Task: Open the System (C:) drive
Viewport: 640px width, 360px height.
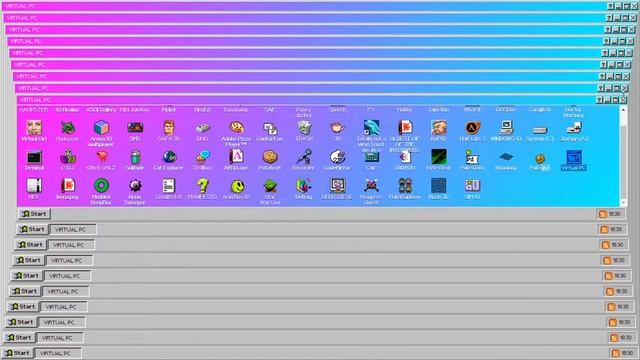Action: tap(540, 130)
